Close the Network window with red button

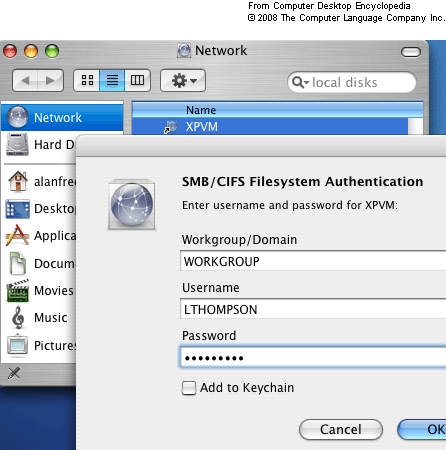tap(10, 52)
